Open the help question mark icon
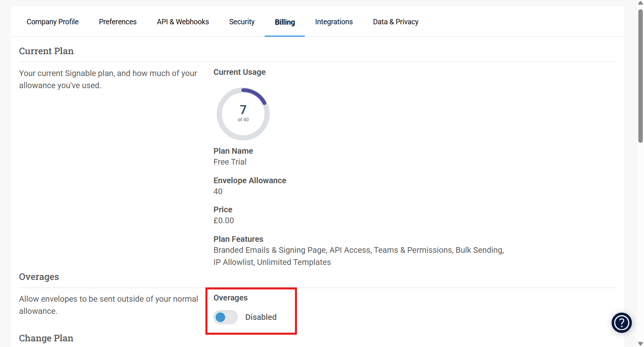644x347 pixels. 621,323
